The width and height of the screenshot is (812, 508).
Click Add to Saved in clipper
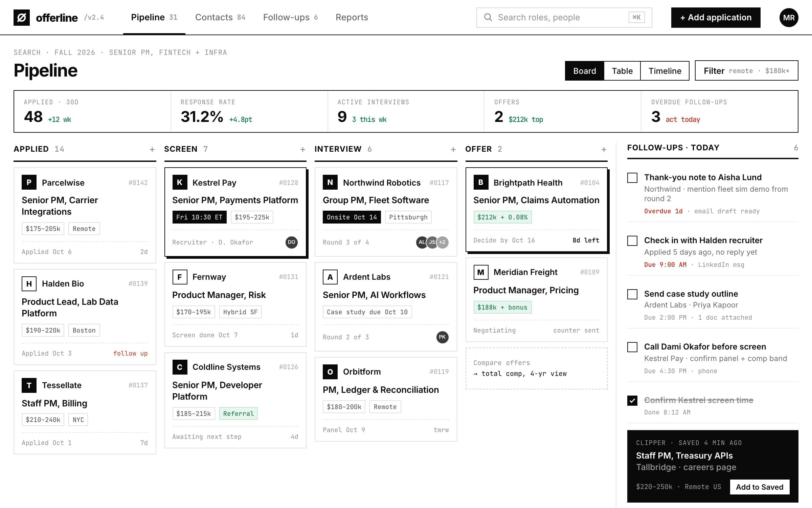click(760, 487)
